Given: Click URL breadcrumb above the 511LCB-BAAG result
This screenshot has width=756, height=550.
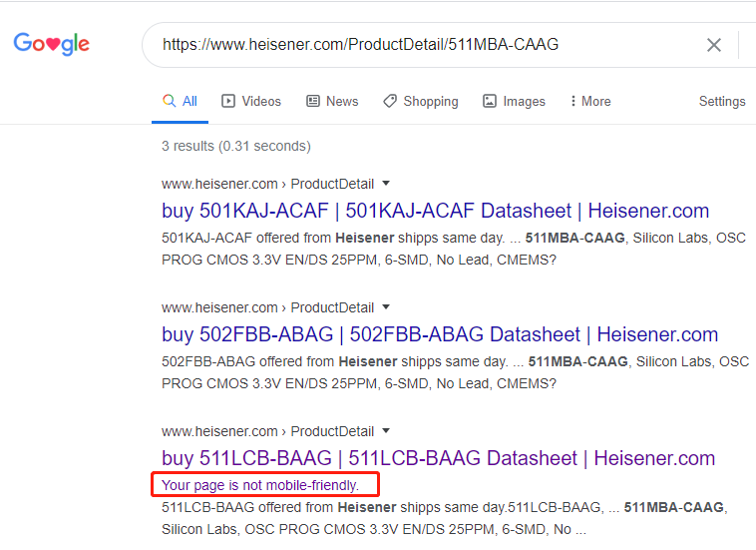Looking at the screenshot, I should pos(267,431).
